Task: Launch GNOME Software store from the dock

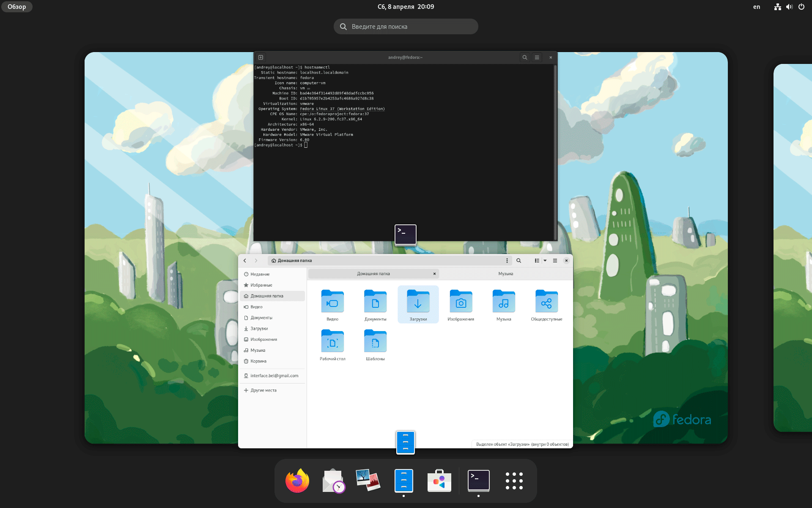Action: [x=439, y=481]
